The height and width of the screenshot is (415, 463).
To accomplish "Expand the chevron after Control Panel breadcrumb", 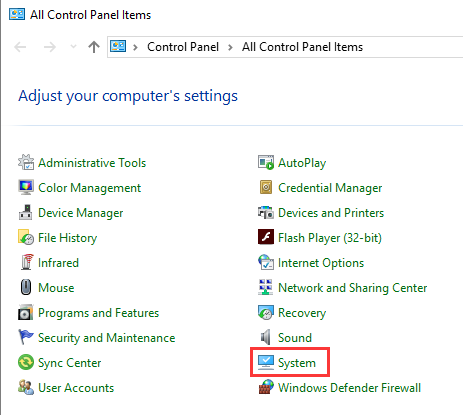I will (230, 47).
